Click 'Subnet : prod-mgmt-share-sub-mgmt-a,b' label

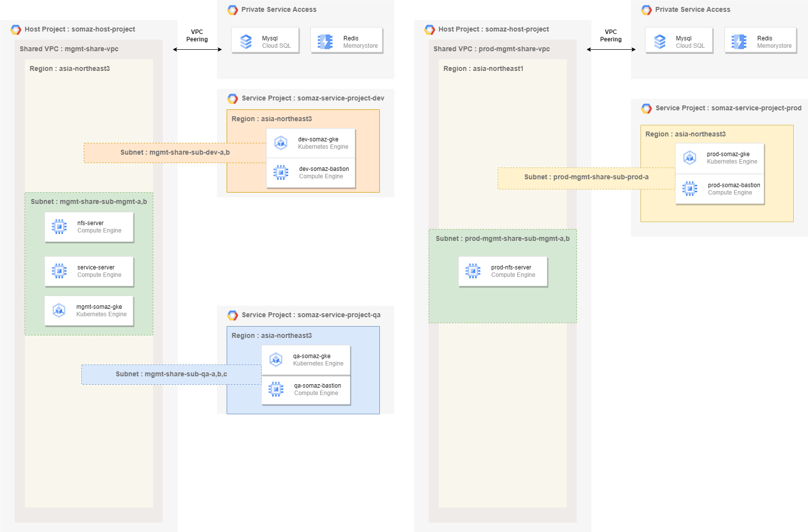tap(503, 238)
